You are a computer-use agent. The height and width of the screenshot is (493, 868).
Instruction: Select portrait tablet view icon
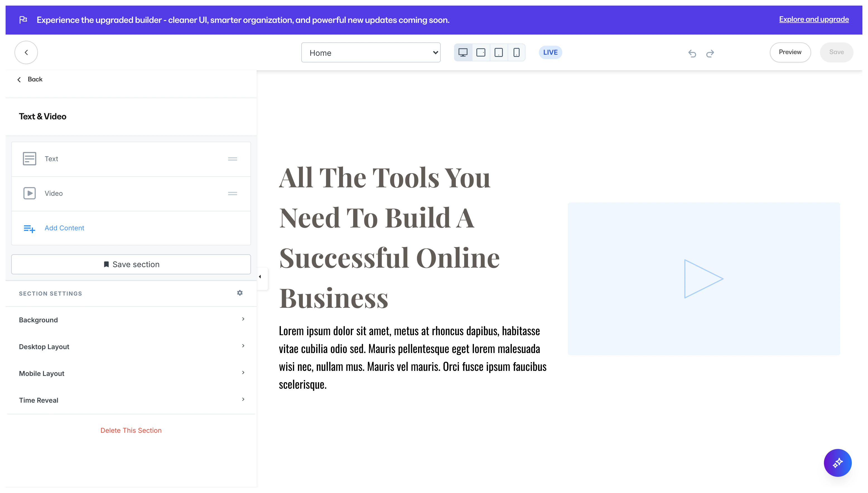pos(498,52)
